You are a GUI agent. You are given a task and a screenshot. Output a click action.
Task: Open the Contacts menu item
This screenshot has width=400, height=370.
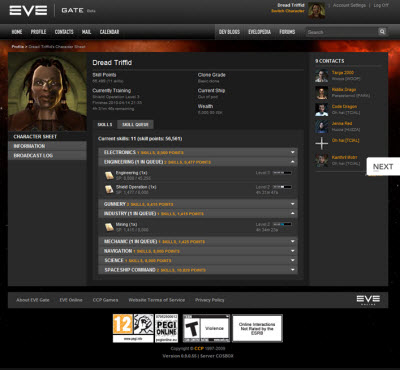64,32
